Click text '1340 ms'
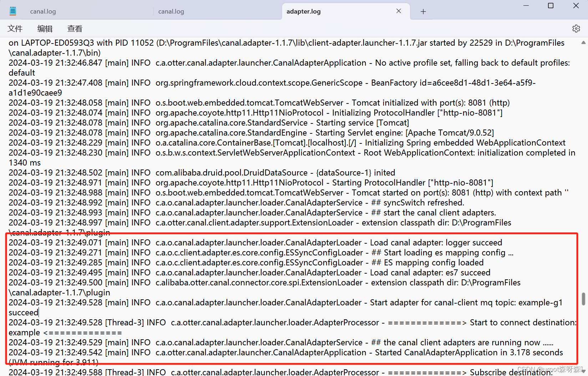Image resolution: width=588 pixels, height=376 pixels. (25, 163)
